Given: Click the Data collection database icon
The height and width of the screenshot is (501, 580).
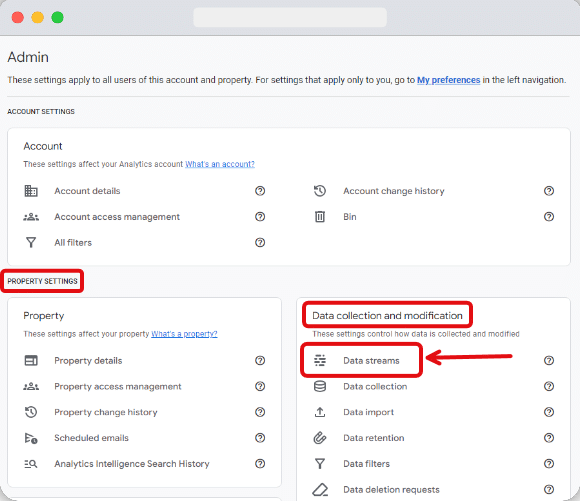Looking at the screenshot, I should [x=320, y=386].
